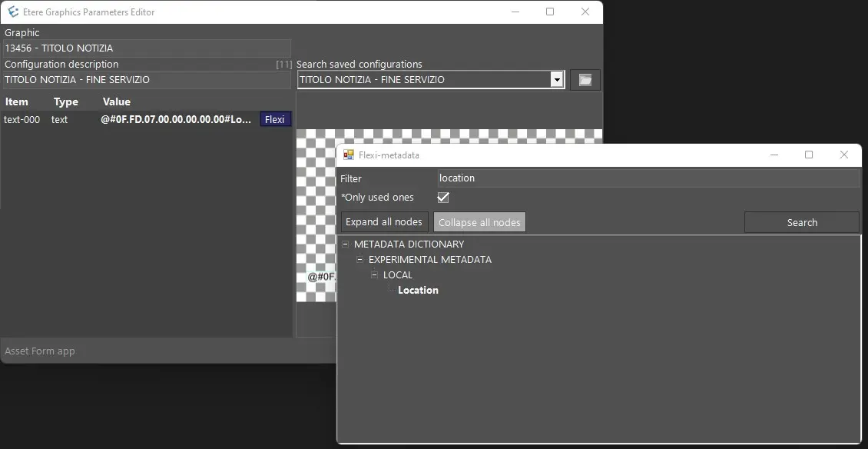Collapse the METADATA DICTIONARY tree node
Screen dimensions: 868x449
[346, 244]
